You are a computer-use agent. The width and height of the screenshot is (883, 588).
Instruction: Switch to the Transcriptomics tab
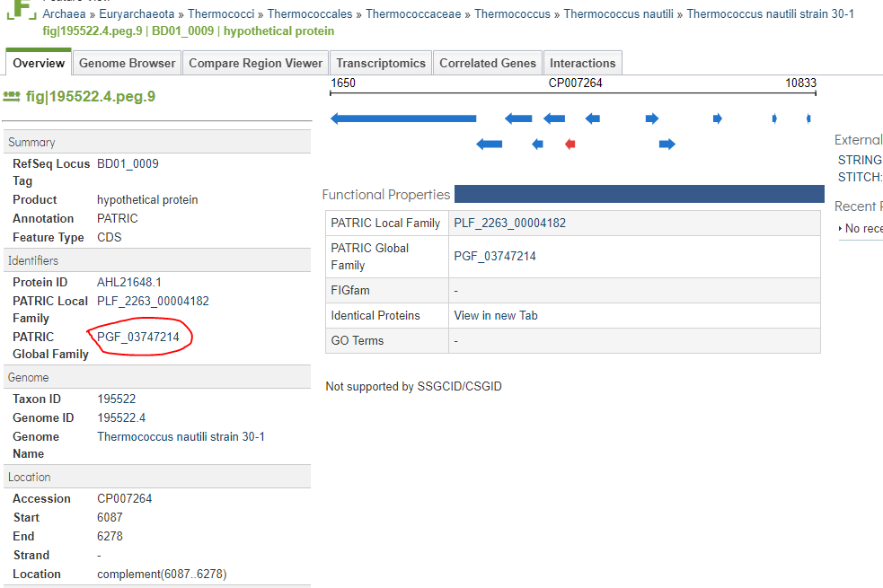[x=381, y=63]
